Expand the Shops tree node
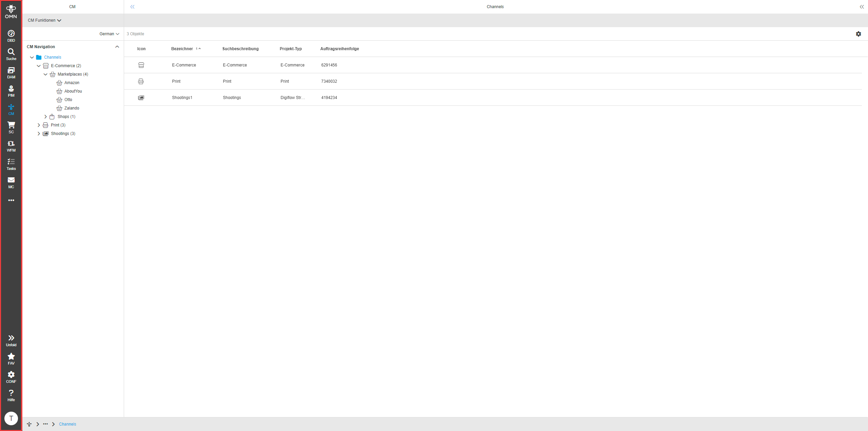Viewport: 868px width, 431px height. point(46,116)
